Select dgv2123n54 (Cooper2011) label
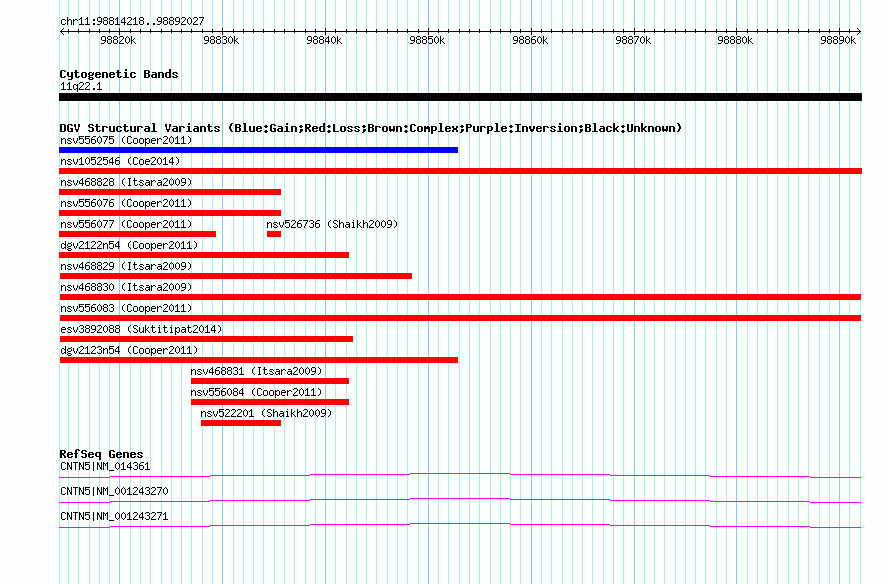Screen dimensions: 890x584 click(129, 350)
